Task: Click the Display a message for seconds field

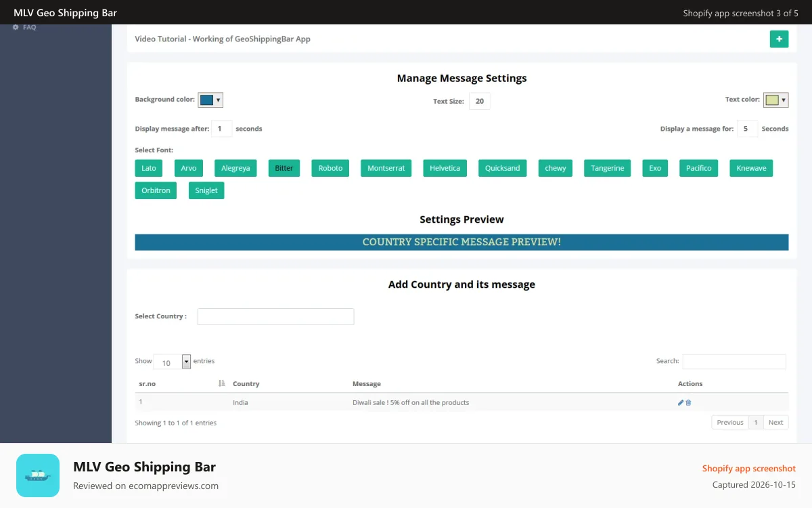Action: [747, 129]
